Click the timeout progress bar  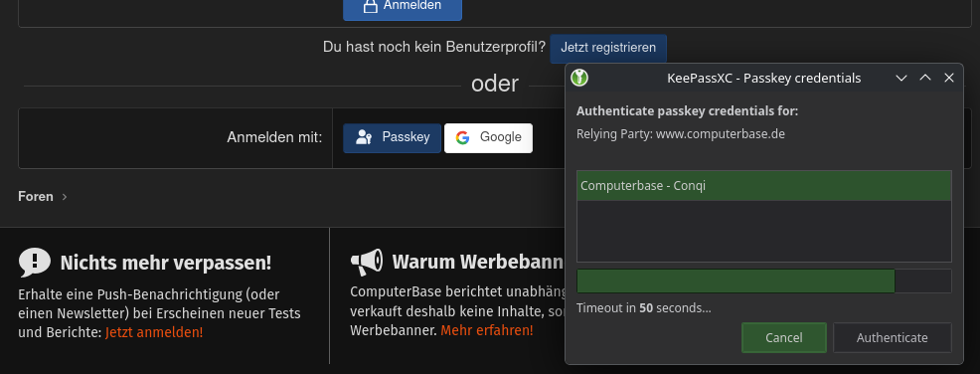point(763,280)
